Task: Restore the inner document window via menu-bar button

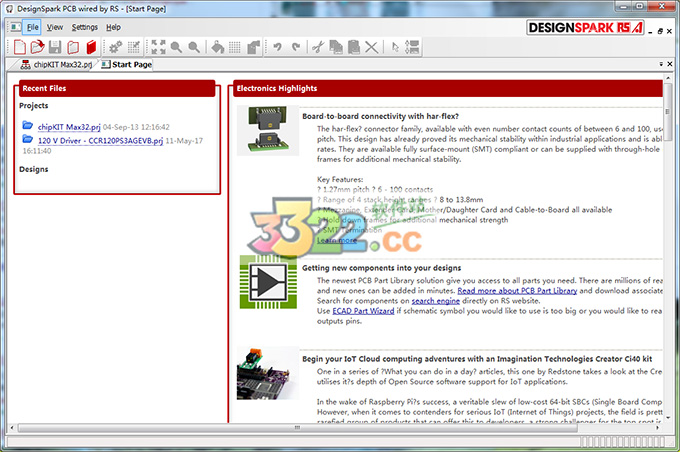Action: click(x=660, y=31)
